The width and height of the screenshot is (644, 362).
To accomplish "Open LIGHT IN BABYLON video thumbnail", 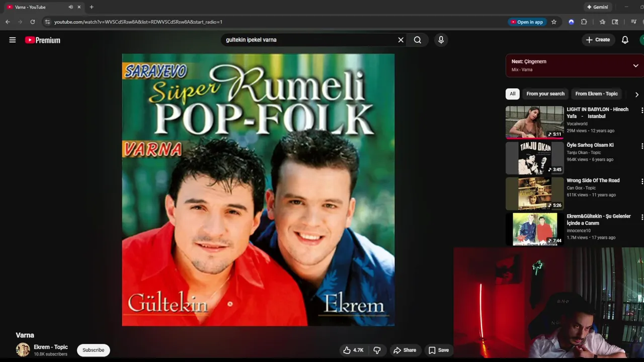I will point(535,122).
